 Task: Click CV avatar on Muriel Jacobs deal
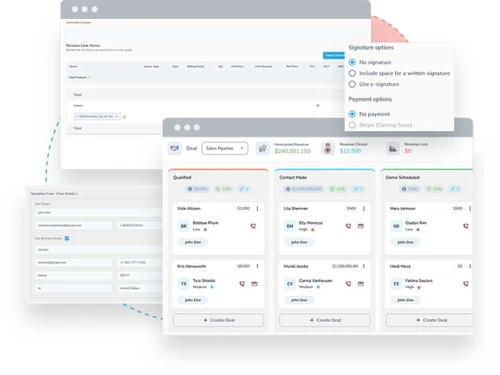pyautogui.click(x=290, y=284)
